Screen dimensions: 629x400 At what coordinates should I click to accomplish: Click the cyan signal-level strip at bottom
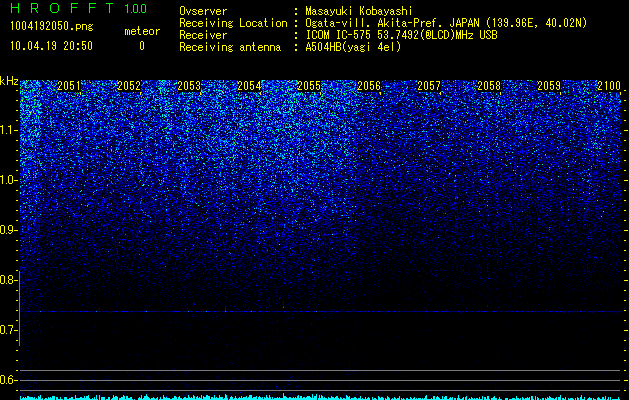click(320, 397)
